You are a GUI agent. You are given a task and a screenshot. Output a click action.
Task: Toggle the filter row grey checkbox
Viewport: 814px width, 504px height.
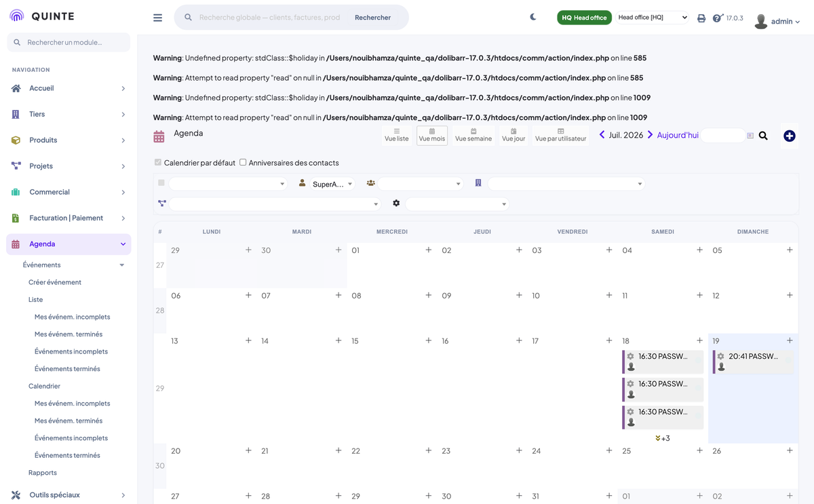161,183
